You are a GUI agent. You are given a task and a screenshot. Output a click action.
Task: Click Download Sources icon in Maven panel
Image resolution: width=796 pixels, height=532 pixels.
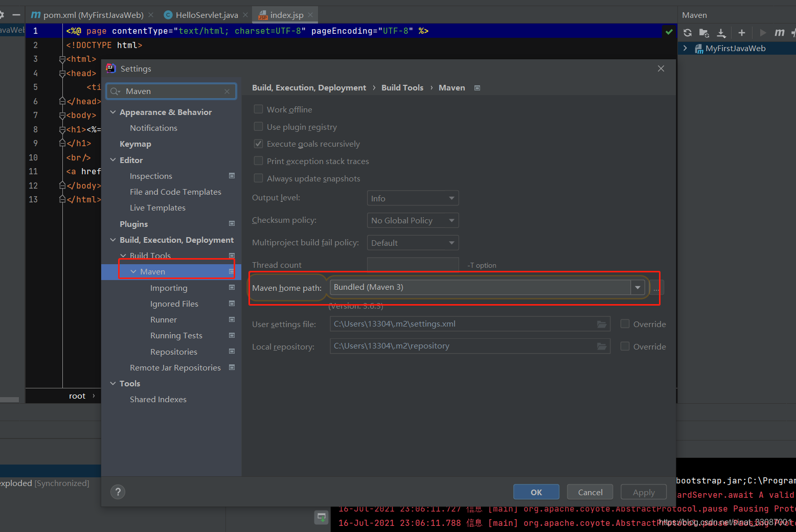(721, 33)
